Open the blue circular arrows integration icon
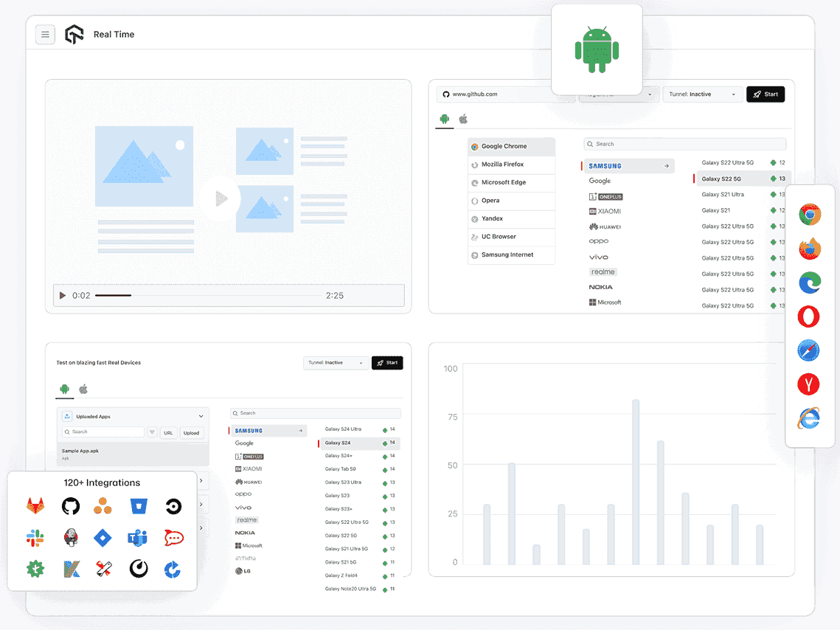The height and width of the screenshot is (630, 840). click(x=172, y=569)
